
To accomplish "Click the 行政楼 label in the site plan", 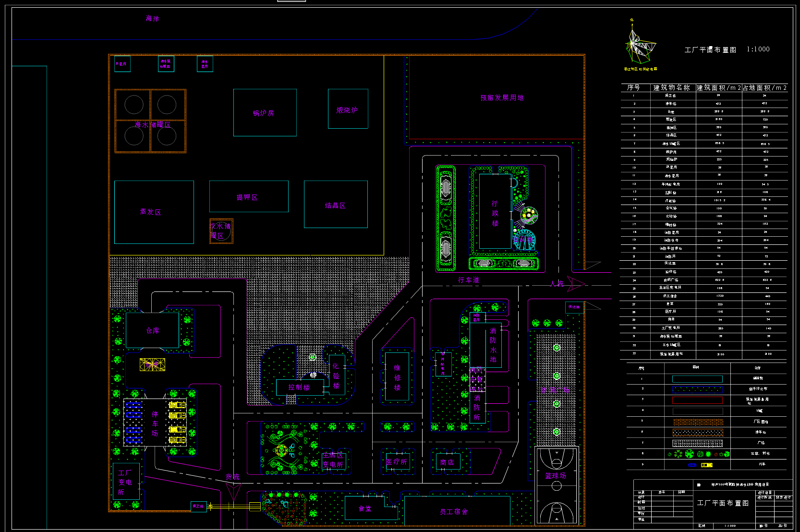I will [x=495, y=214].
